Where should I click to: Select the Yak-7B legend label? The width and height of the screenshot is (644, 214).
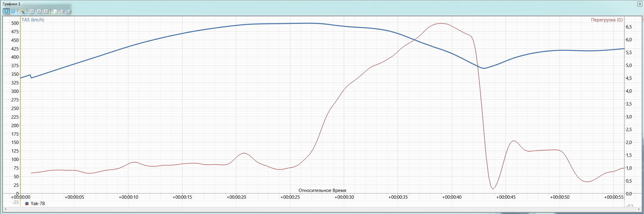click(x=38, y=204)
